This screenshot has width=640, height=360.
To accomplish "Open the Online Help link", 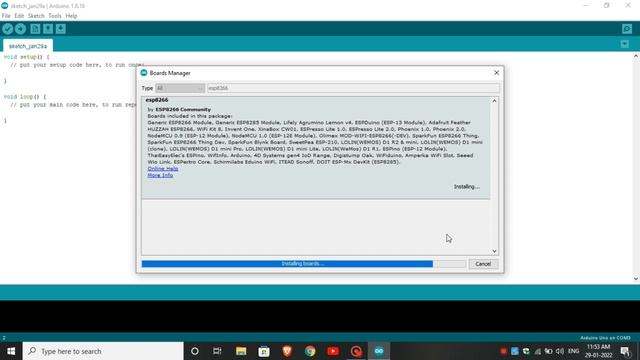I will coord(163,169).
